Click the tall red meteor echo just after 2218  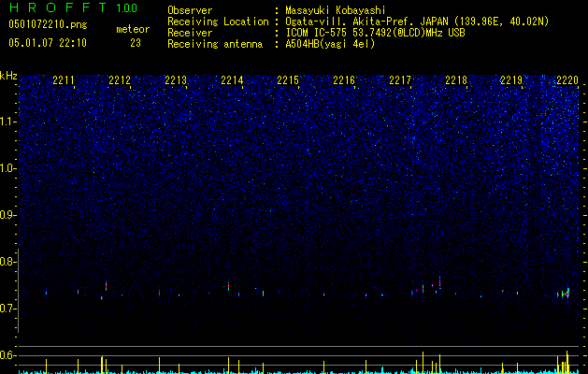[440, 282]
